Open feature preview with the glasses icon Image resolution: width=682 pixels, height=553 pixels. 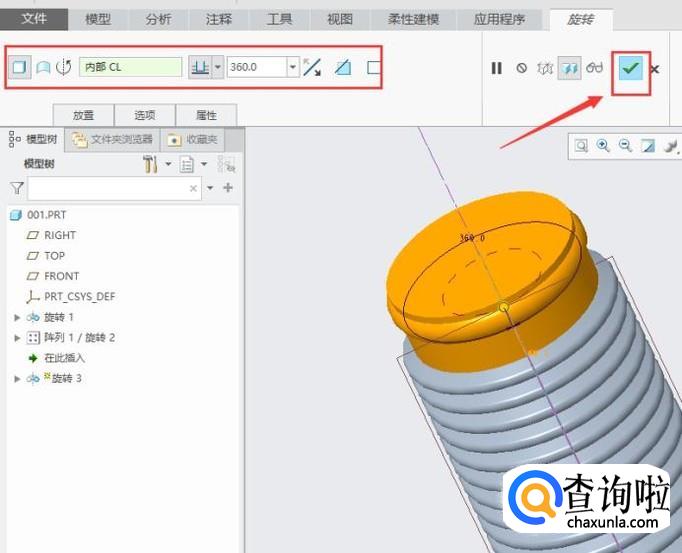(x=595, y=68)
